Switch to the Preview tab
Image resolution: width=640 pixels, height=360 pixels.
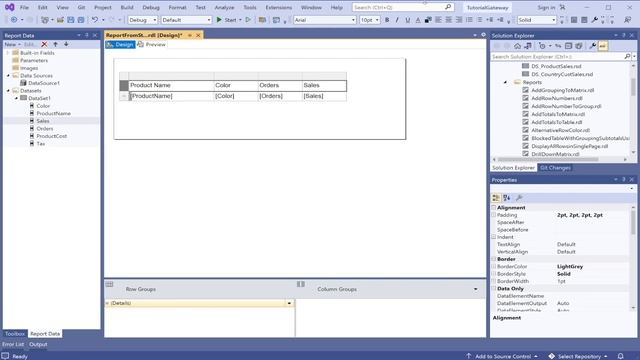(152, 44)
